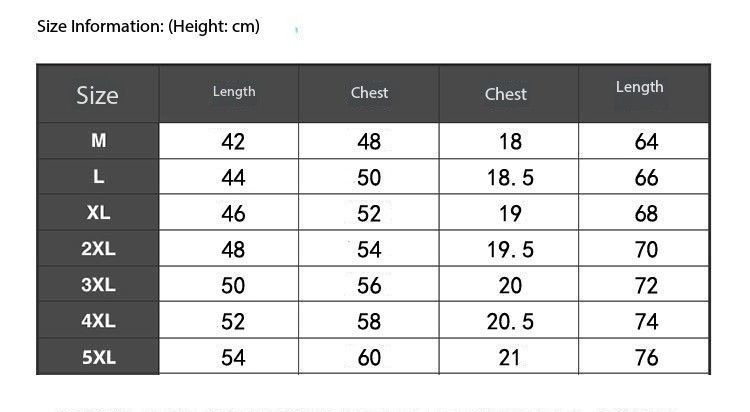Select the 3XL size row label
The width and height of the screenshot is (750, 412).
(98, 285)
